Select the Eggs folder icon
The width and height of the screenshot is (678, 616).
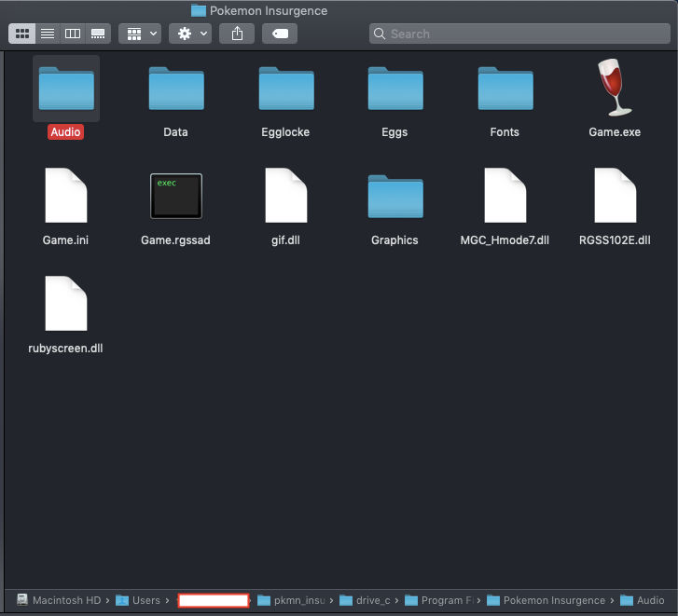click(395, 89)
